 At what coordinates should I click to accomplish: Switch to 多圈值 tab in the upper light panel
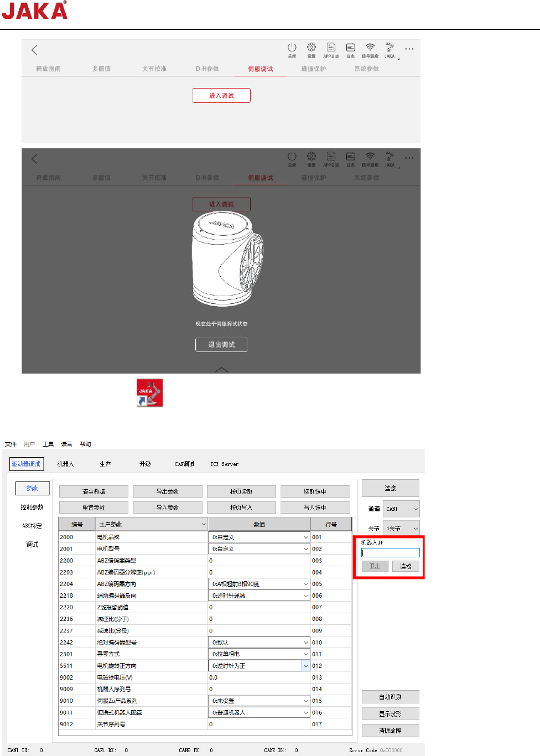click(x=101, y=69)
